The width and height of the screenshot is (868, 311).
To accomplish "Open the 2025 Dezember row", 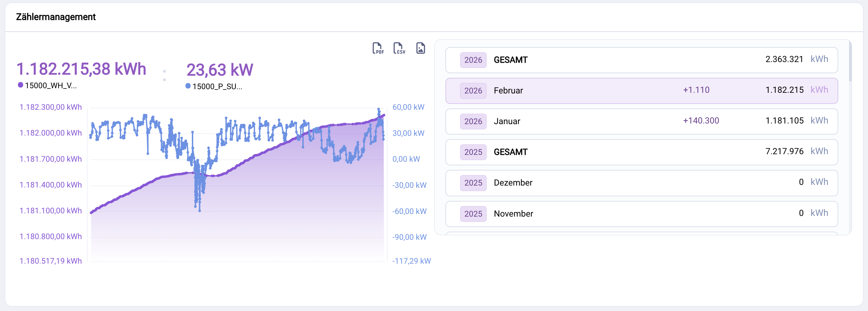I will coord(641,183).
